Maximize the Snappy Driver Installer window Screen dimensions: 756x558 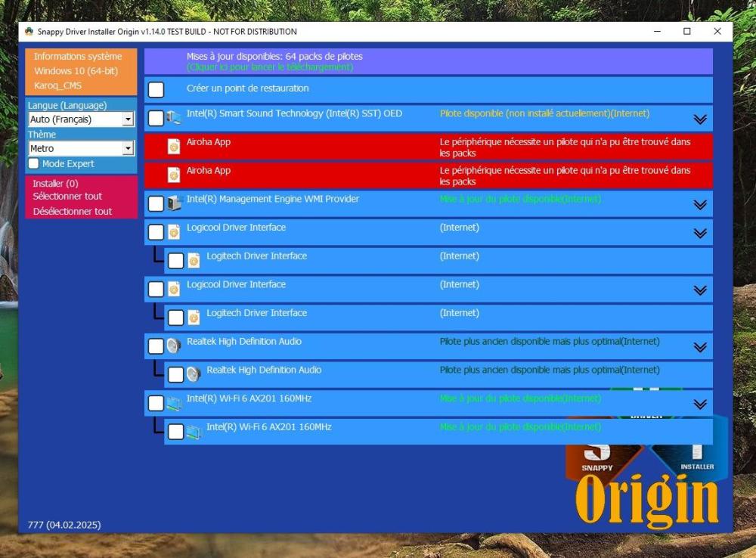coord(687,31)
